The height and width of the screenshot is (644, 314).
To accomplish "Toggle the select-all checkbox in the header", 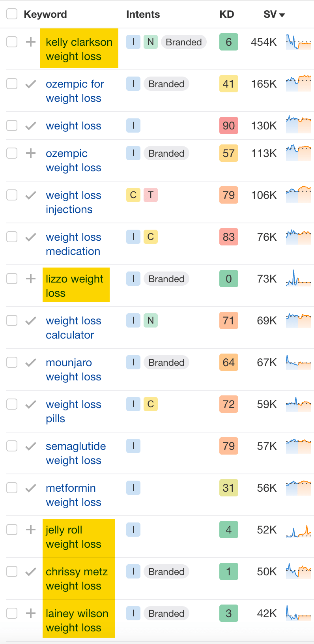I will [12, 14].
